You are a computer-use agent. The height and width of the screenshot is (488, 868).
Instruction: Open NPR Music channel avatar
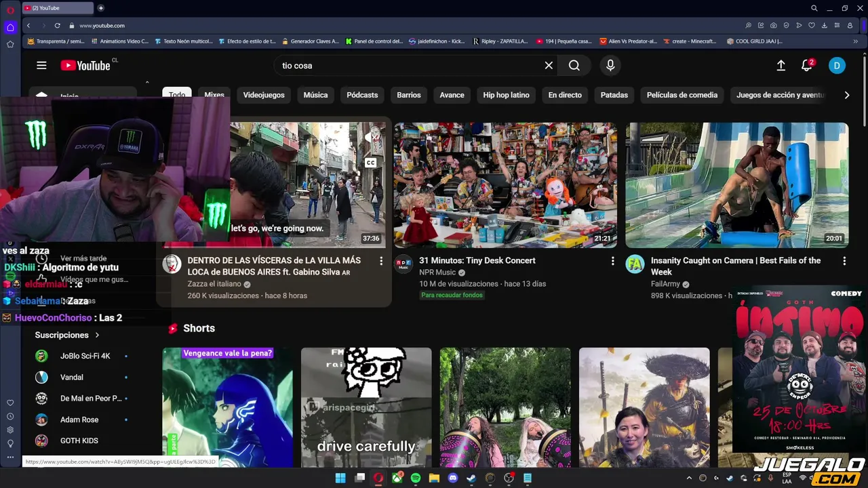tap(403, 264)
